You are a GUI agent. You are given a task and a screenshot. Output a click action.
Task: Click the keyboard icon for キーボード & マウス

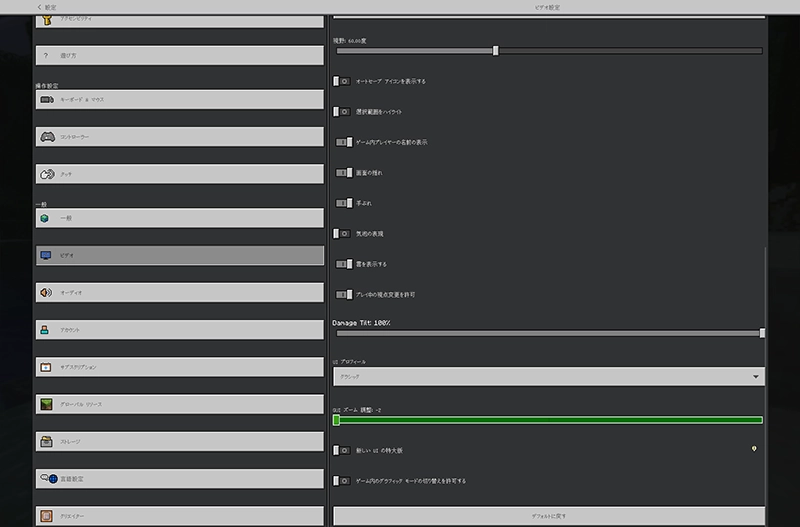(x=46, y=99)
